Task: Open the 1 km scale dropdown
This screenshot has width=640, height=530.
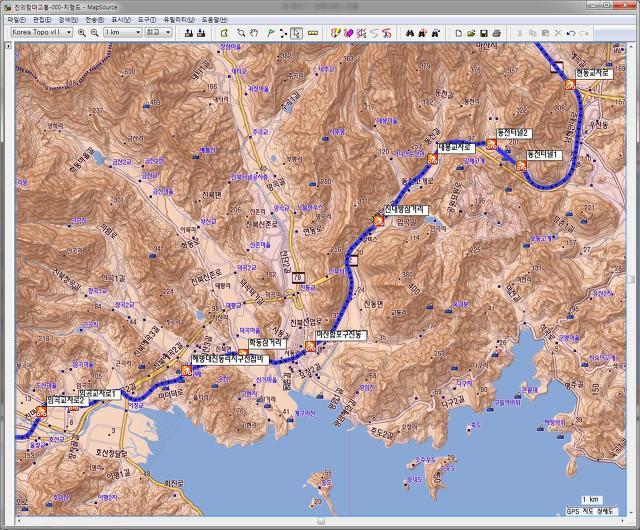Action: pyautogui.click(x=122, y=32)
